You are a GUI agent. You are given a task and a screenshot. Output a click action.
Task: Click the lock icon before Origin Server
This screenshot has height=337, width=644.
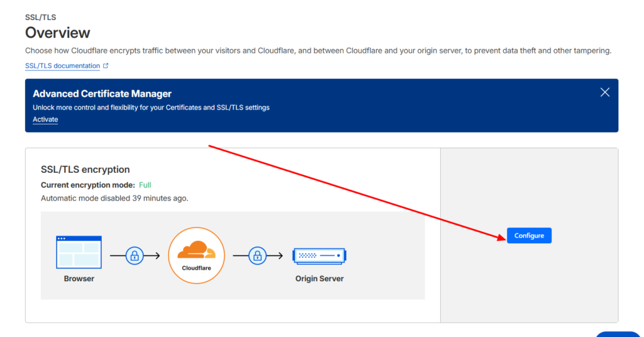pyautogui.click(x=257, y=256)
